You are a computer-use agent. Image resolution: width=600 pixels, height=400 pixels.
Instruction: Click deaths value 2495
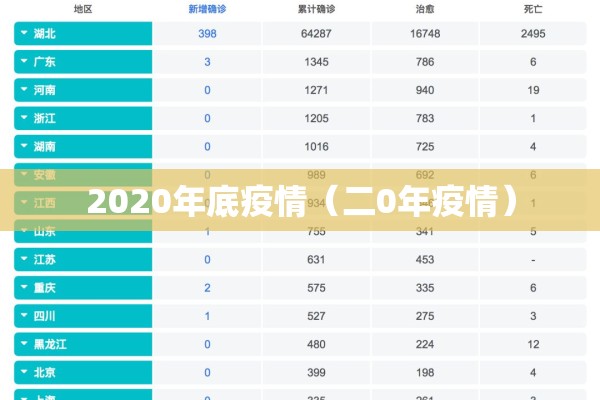coord(533,34)
